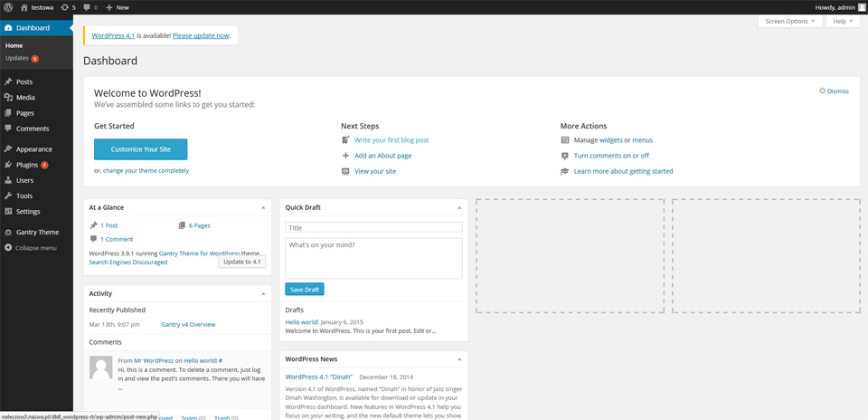The width and height of the screenshot is (868, 420).
Task: Open Learn more about getting started link
Action: pyautogui.click(x=623, y=171)
